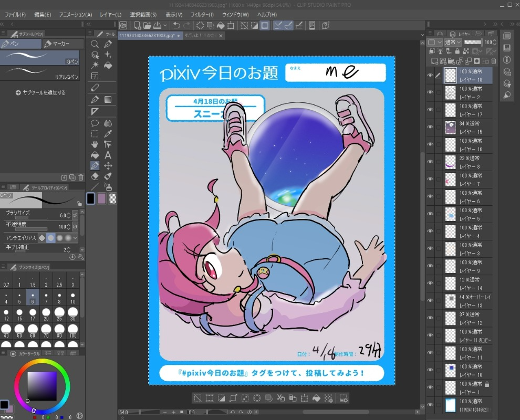Hide レイヤー 17 using its eye icon
The width and height of the screenshot is (520, 420).
point(430,110)
